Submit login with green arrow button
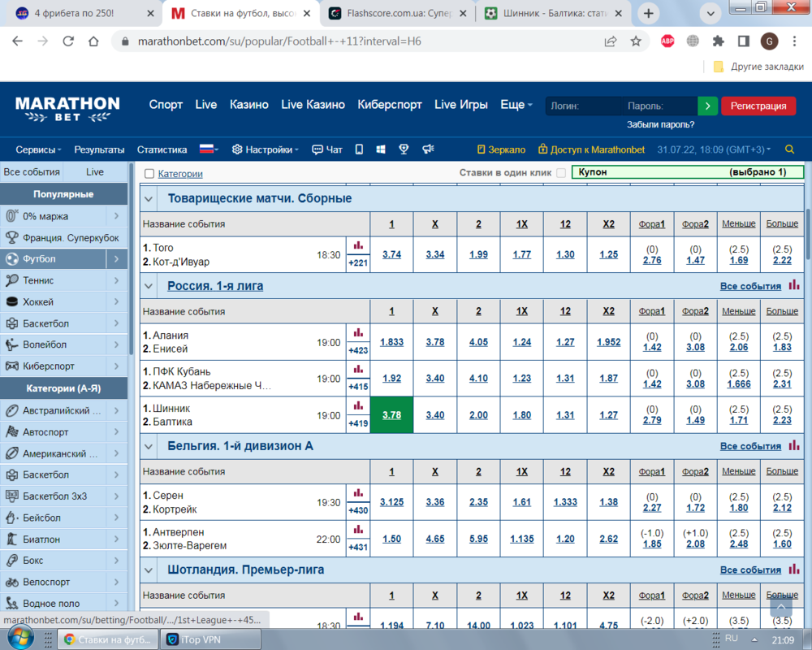 707,106
